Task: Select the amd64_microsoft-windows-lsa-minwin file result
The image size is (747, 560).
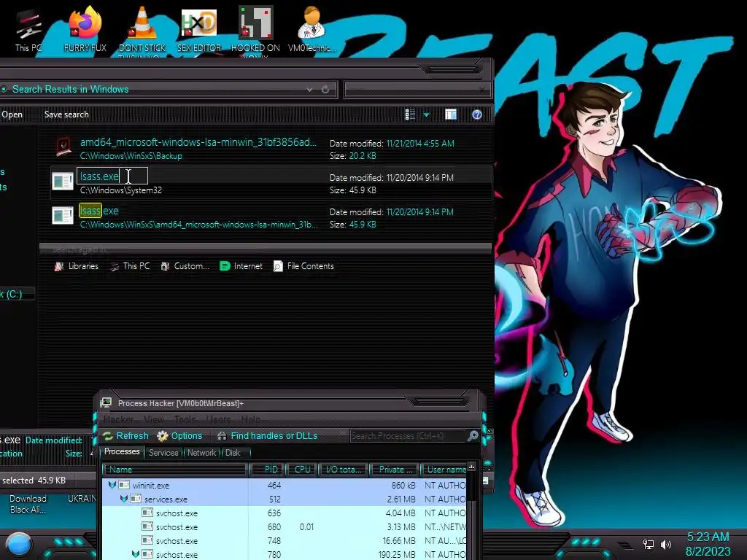Action: coord(271,148)
